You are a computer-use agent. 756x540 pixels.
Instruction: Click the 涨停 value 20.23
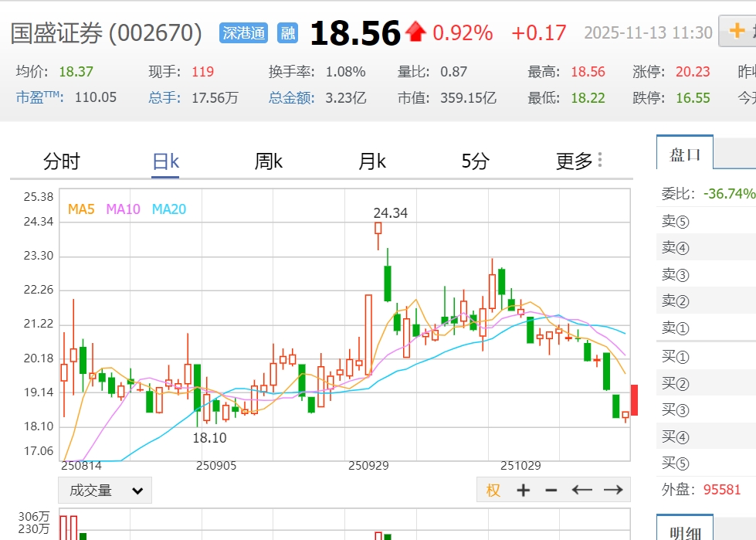coord(693,72)
